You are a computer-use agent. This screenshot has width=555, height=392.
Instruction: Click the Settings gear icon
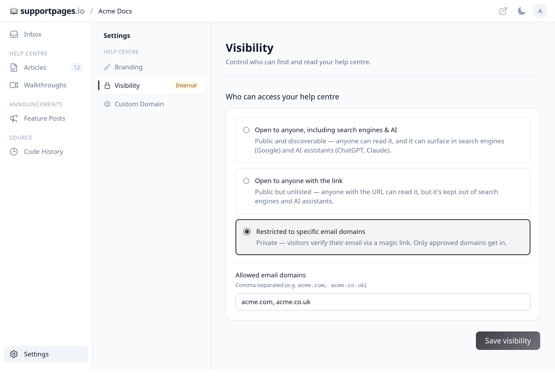pyautogui.click(x=14, y=354)
